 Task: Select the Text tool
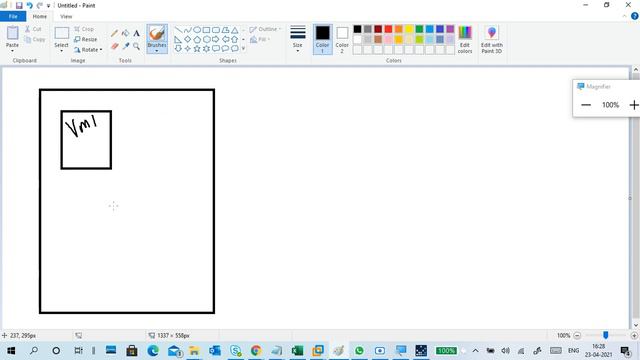tap(136, 33)
